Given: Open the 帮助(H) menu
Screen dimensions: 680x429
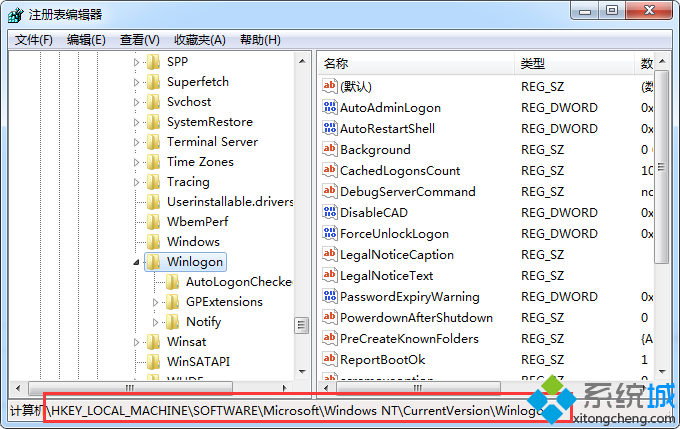Looking at the screenshot, I should (260, 40).
